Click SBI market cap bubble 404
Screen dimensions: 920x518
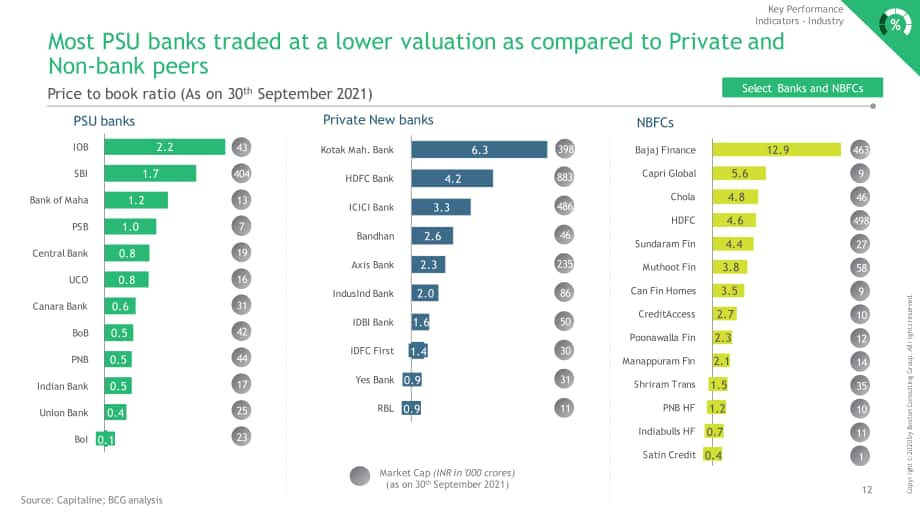point(241,173)
